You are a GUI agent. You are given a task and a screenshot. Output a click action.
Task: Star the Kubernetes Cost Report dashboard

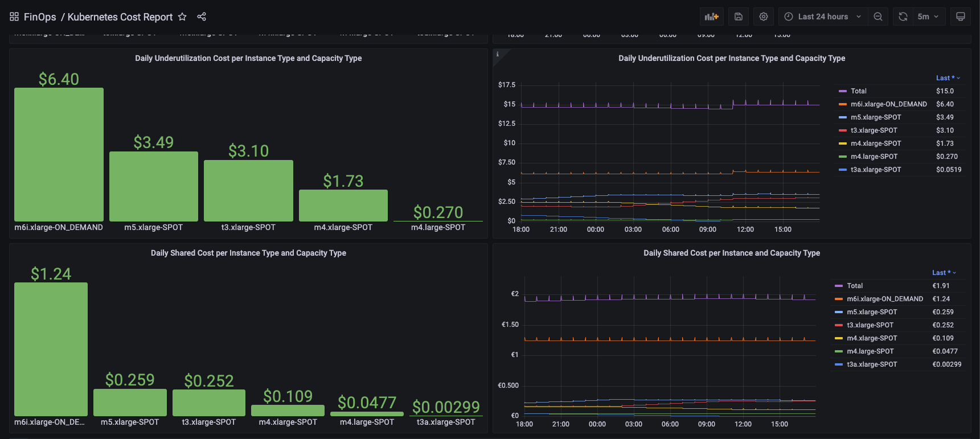click(182, 17)
